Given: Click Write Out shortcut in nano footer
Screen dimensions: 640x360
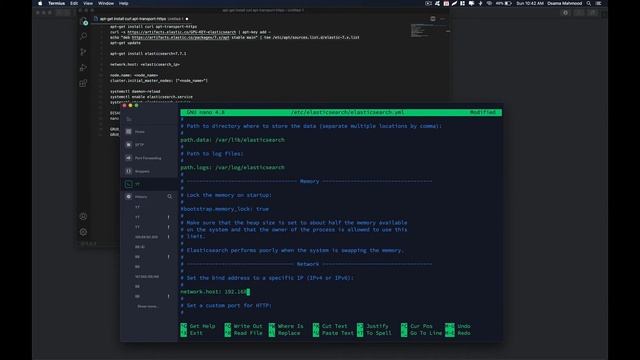Looking at the screenshot, I should [244, 326].
